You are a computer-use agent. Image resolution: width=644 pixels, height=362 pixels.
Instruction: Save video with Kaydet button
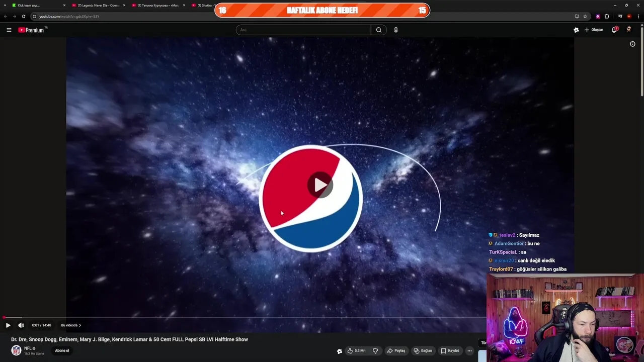tap(450, 350)
